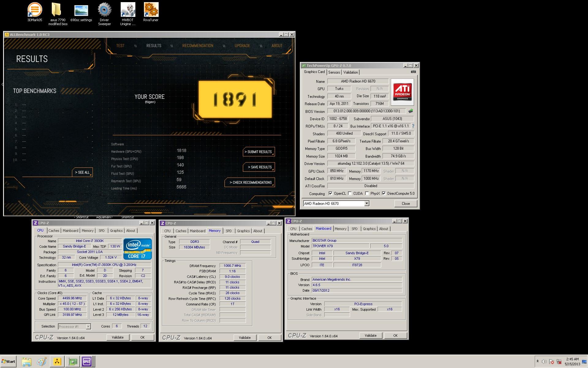Click Validate in right CPU-Z Mainboard window
The image size is (588, 368).
coord(371,335)
